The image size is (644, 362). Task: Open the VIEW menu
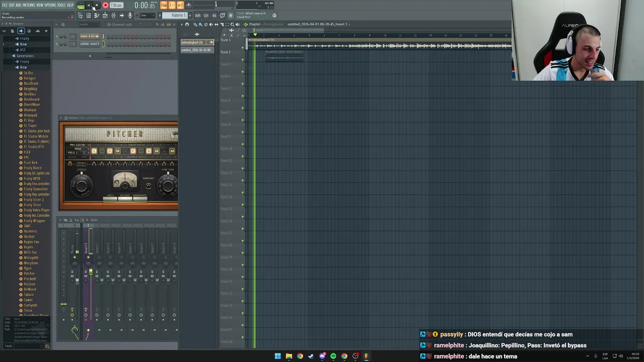coord(40,5)
